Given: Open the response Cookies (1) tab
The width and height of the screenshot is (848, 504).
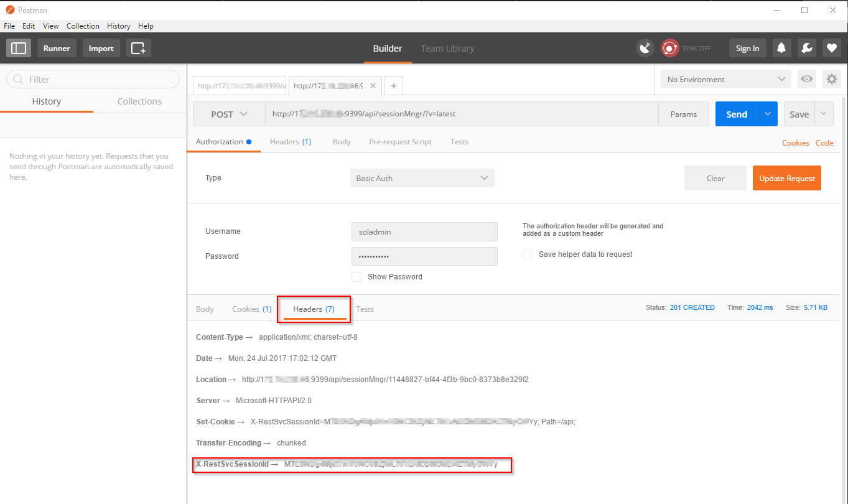Looking at the screenshot, I should coord(252,309).
